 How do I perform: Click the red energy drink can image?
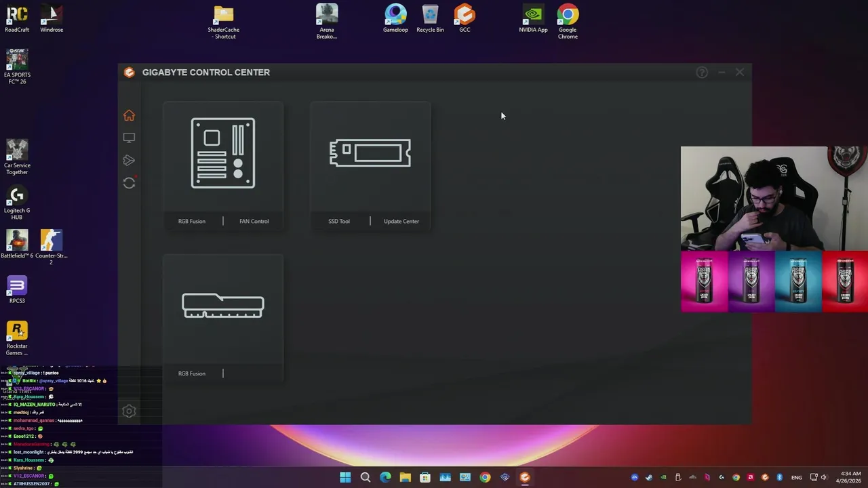click(845, 281)
